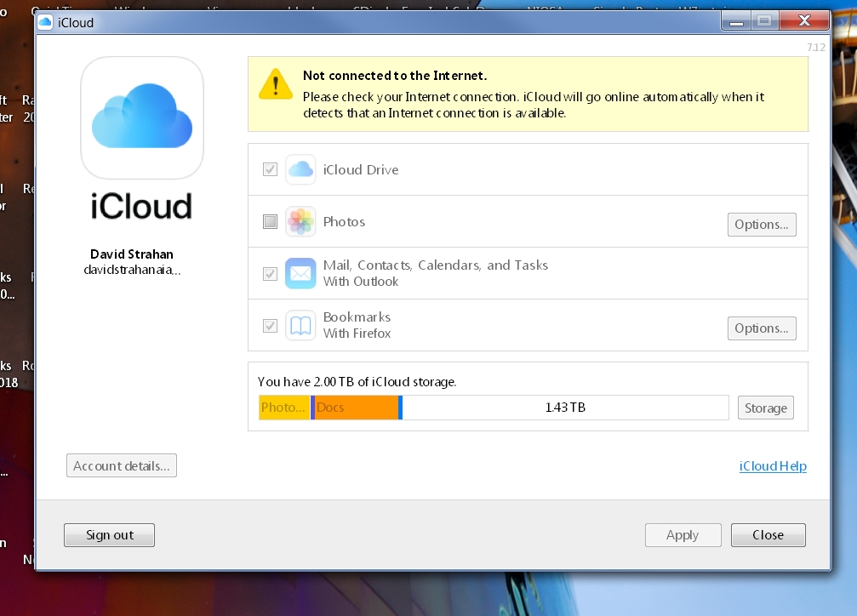Enable the Photos checkbox
Screen dimensions: 857x616
pos(270,221)
